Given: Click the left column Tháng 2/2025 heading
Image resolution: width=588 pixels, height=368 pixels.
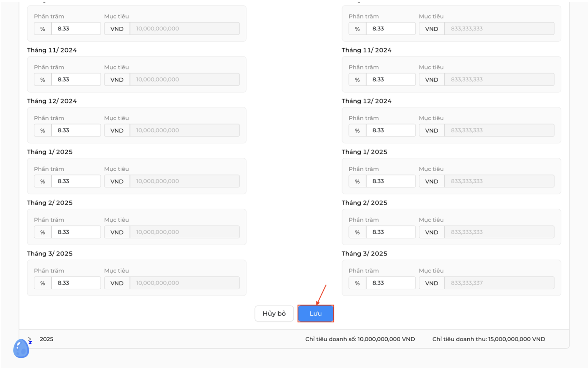Looking at the screenshot, I should coord(50,203).
